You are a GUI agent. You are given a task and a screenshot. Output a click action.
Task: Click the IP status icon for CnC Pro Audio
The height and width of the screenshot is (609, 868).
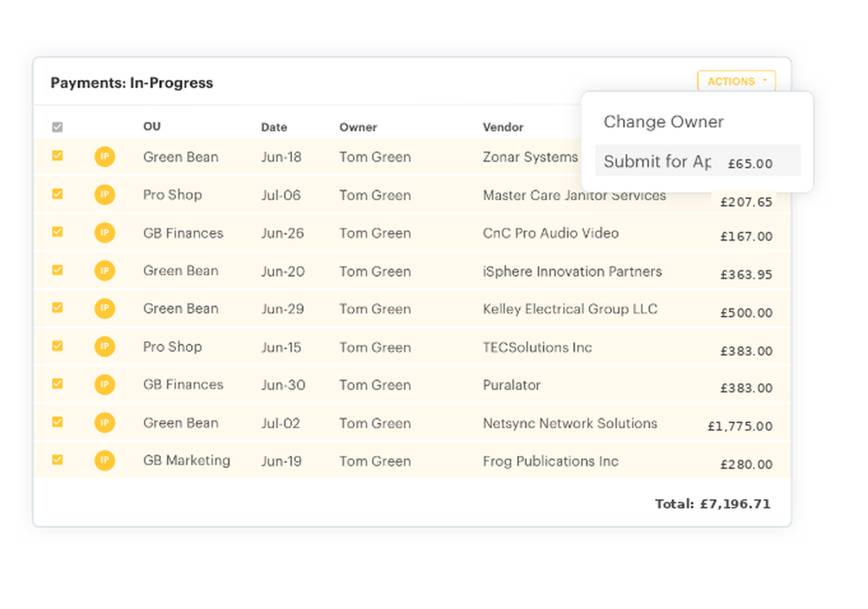pyautogui.click(x=105, y=233)
